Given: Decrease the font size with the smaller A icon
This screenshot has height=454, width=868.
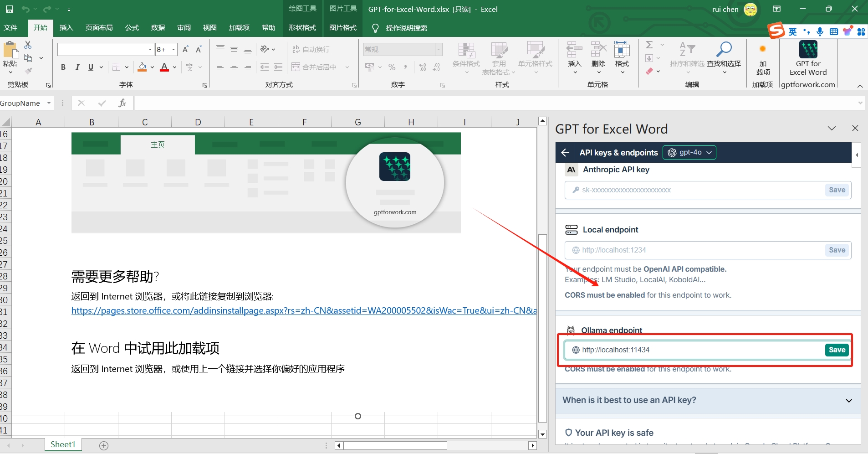Looking at the screenshot, I should pyautogui.click(x=199, y=49).
